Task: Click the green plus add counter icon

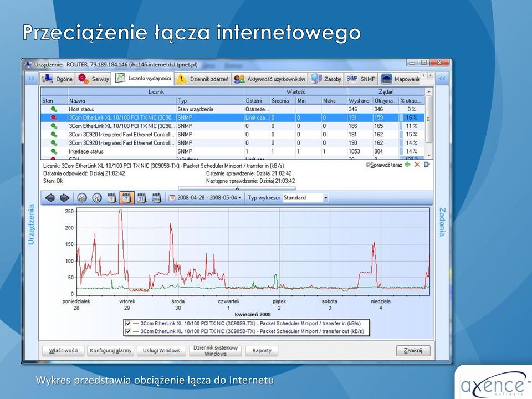Action: pyautogui.click(x=407, y=165)
